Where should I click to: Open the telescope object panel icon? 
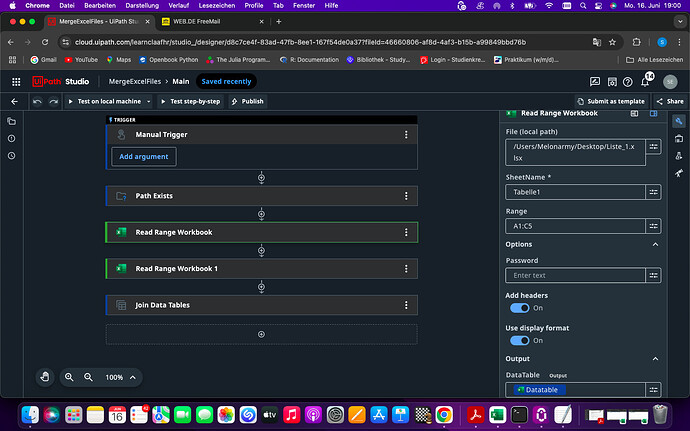pos(679,173)
